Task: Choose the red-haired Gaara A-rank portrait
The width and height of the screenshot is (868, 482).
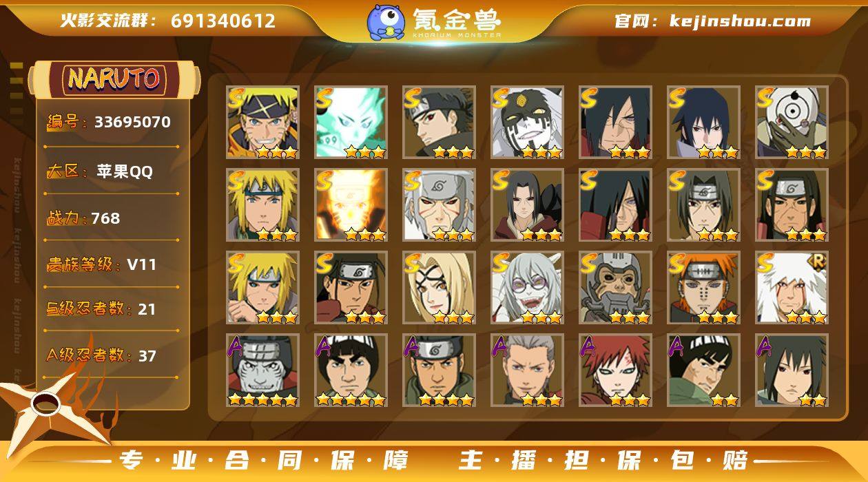Action: point(615,370)
